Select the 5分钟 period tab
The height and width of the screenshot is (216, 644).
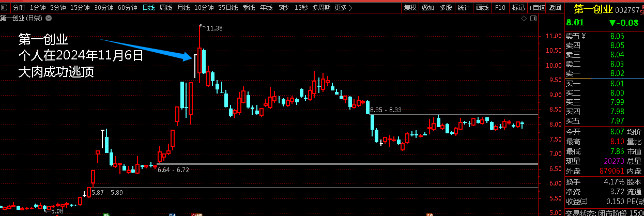point(57,8)
